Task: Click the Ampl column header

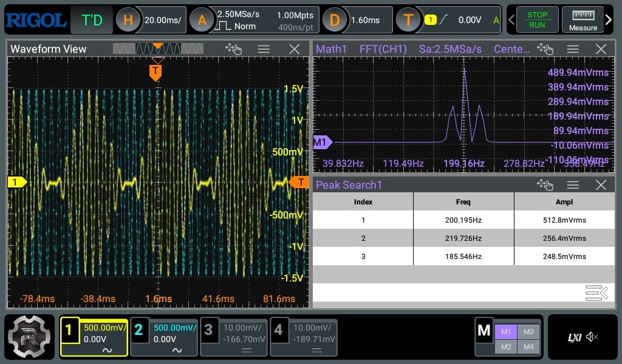Action: (564, 201)
